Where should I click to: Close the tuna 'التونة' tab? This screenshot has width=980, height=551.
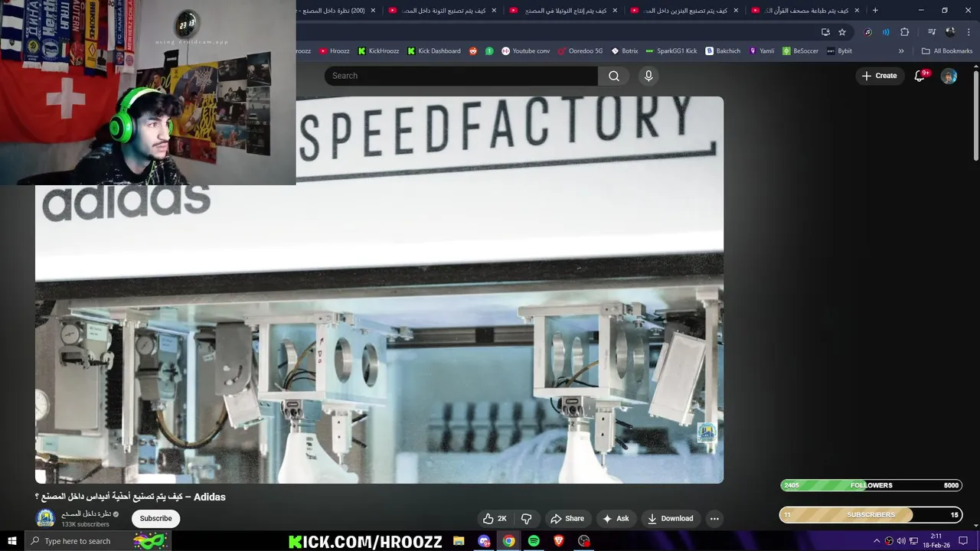point(494,11)
